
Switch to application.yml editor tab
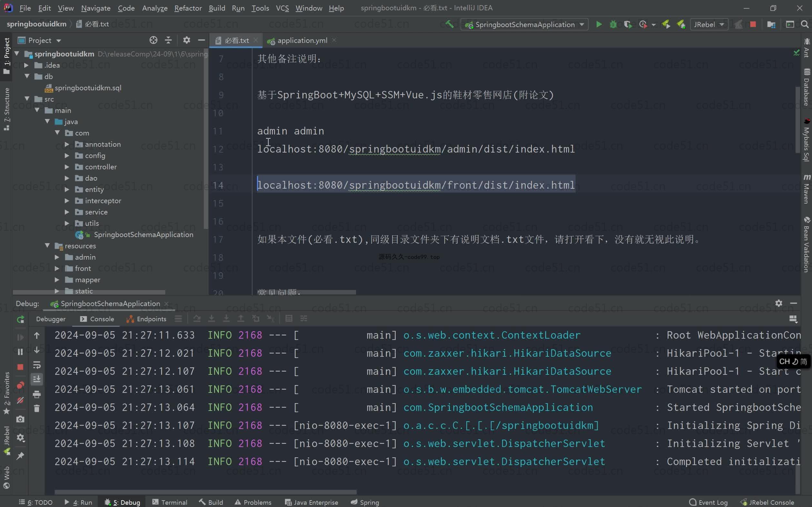[x=302, y=40]
